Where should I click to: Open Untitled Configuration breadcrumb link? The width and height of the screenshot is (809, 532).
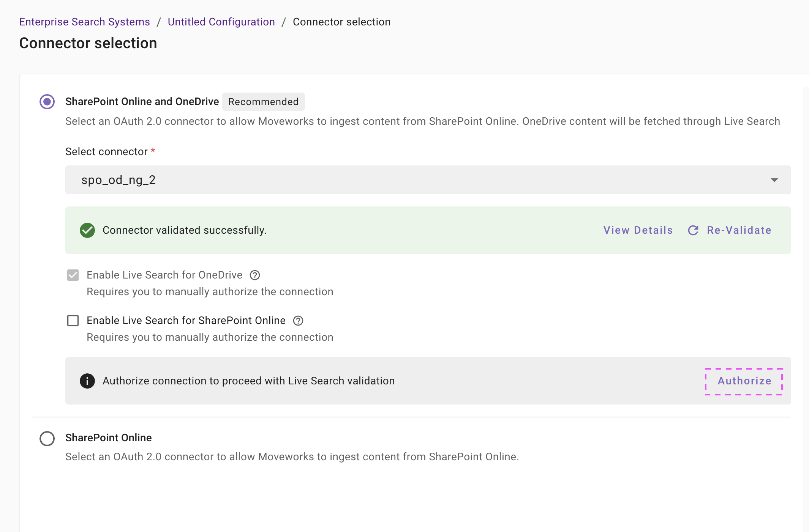(x=221, y=22)
